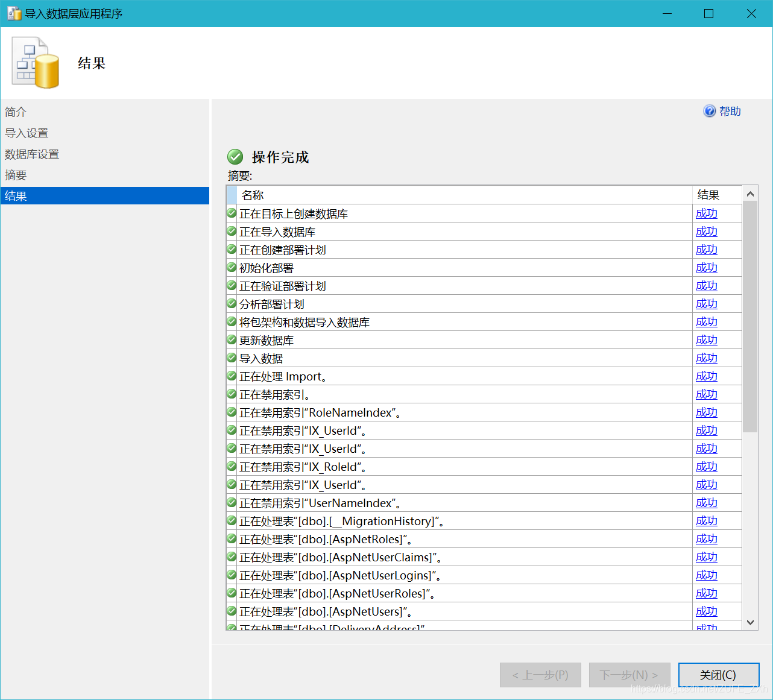773x700 pixels.
Task: Click status icon for 初始化部署
Action: (x=232, y=267)
